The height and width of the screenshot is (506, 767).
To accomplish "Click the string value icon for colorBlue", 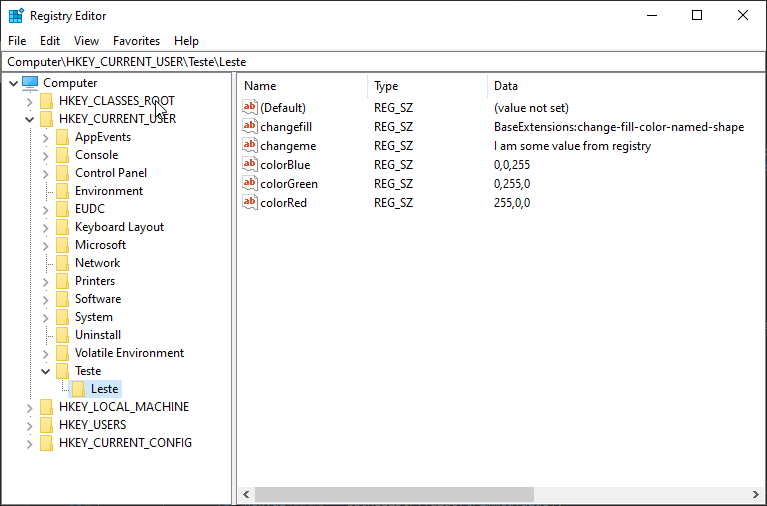I will click(x=250, y=164).
